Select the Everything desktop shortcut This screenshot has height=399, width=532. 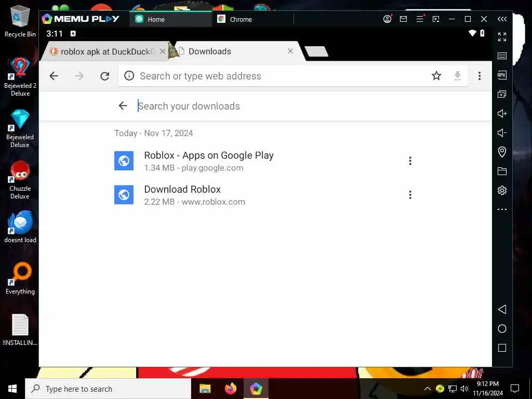pyautogui.click(x=20, y=278)
